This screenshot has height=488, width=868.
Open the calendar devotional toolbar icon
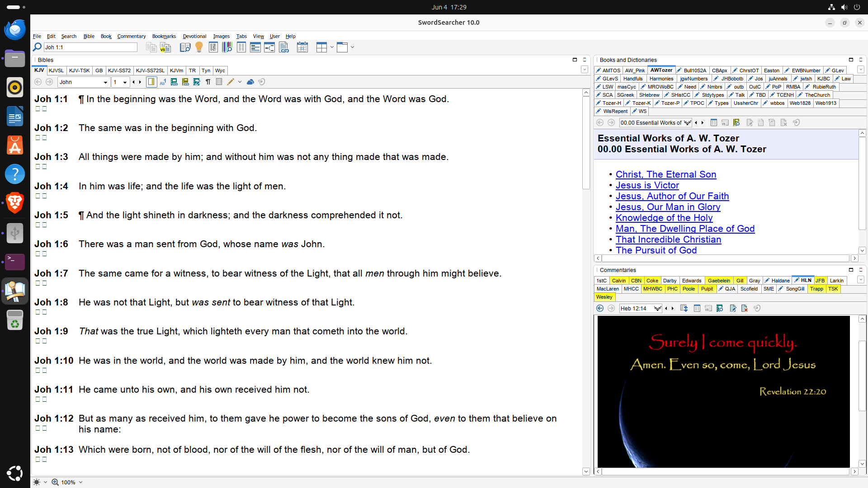pos(302,47)
